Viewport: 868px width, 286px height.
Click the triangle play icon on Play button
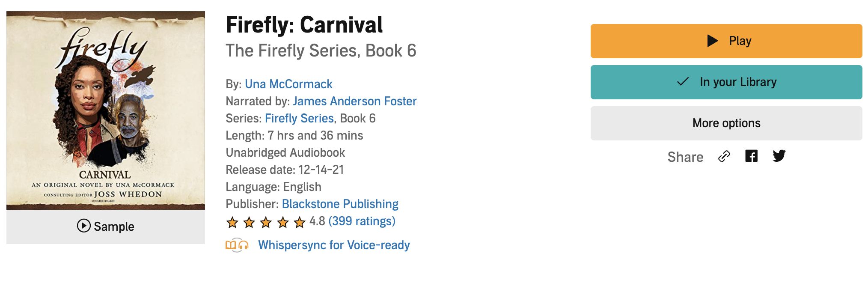712,41
